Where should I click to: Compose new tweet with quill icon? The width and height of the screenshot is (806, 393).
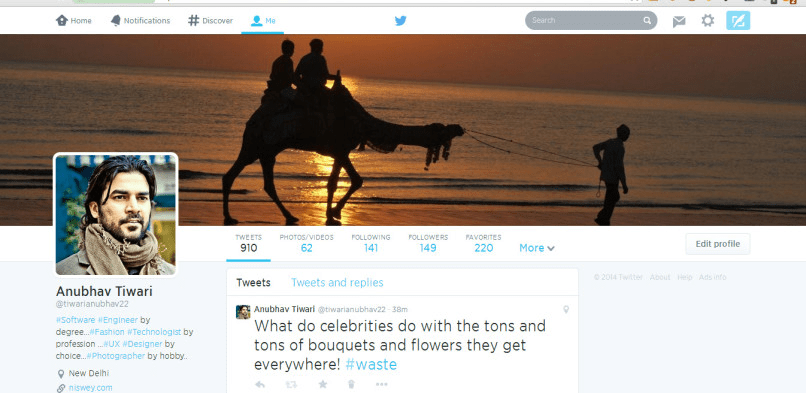(738, 21)
